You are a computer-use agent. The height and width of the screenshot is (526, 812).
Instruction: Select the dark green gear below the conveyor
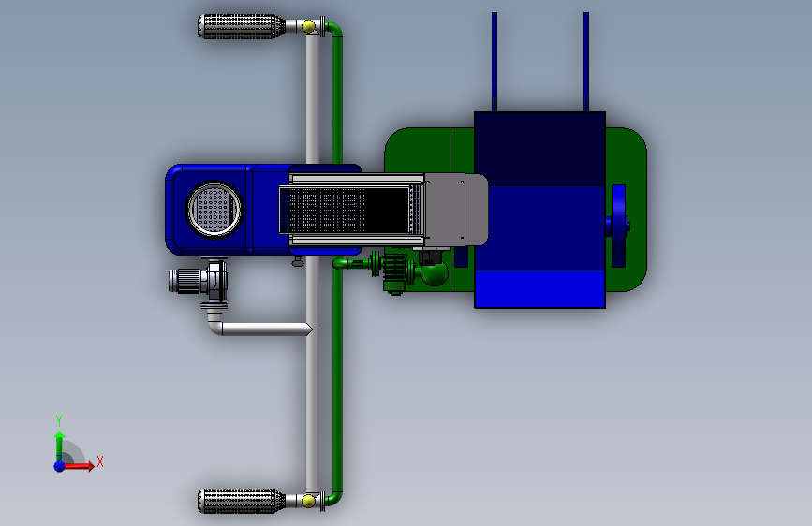[394, 272]
